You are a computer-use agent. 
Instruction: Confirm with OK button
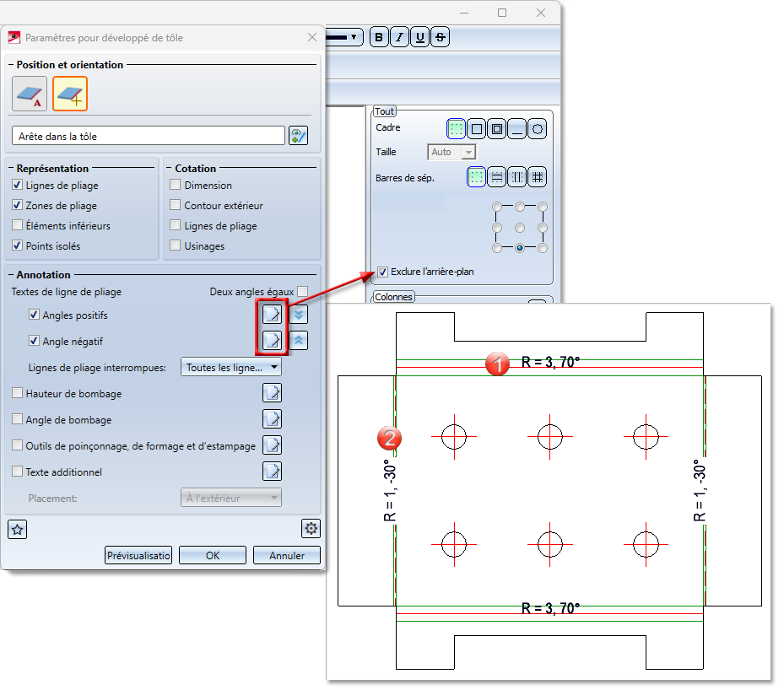(213, 555)
